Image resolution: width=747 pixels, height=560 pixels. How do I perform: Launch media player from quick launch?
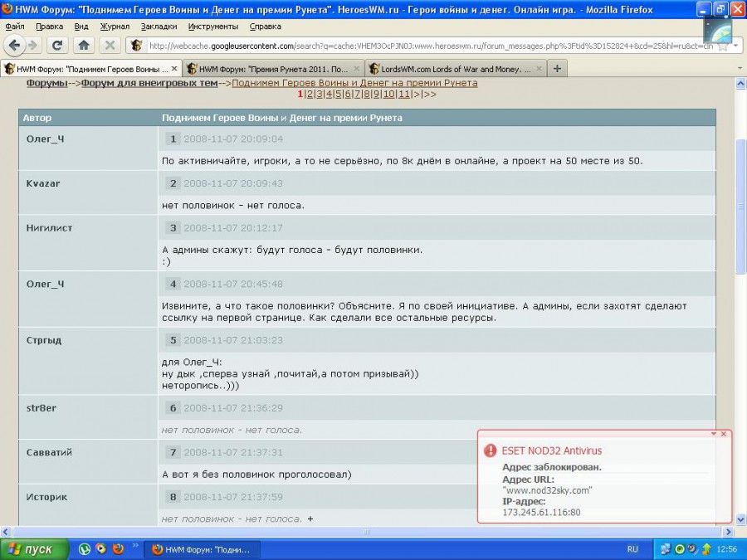point(101,549)
